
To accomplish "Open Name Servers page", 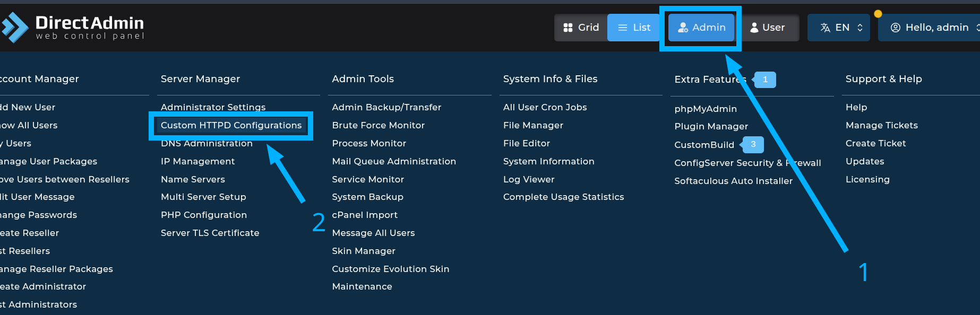I will tap(193, 179).
